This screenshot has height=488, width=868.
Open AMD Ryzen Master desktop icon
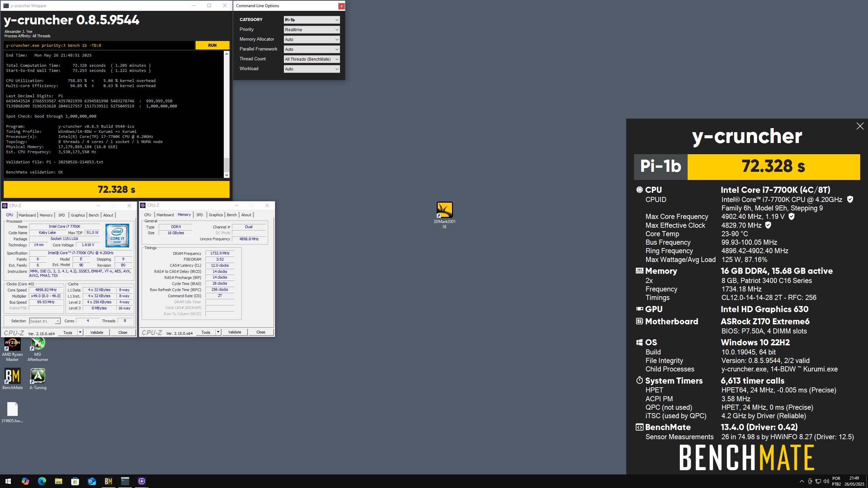pos(12,350)
